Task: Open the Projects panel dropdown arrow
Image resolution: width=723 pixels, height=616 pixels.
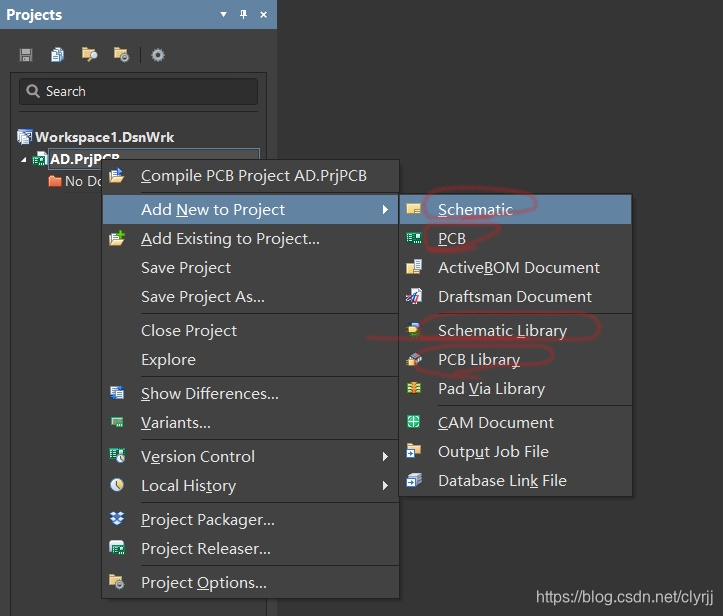Action: click(223, 15)
